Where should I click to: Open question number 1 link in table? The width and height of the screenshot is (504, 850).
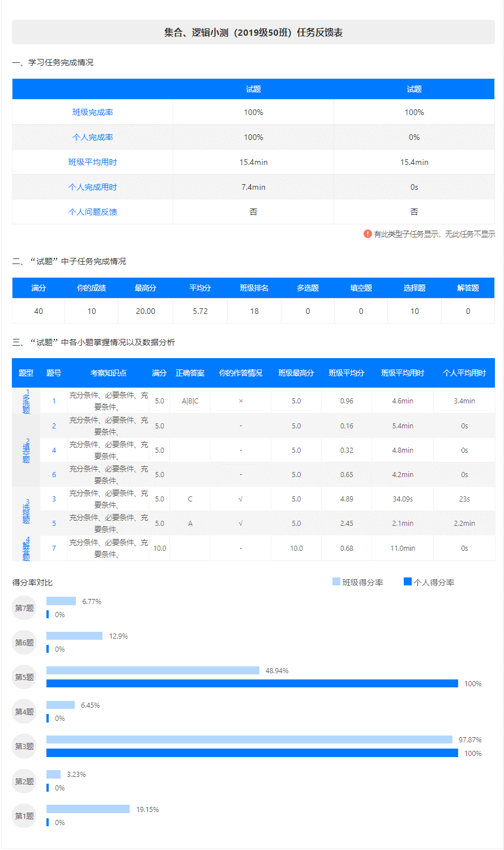[54, 401]
